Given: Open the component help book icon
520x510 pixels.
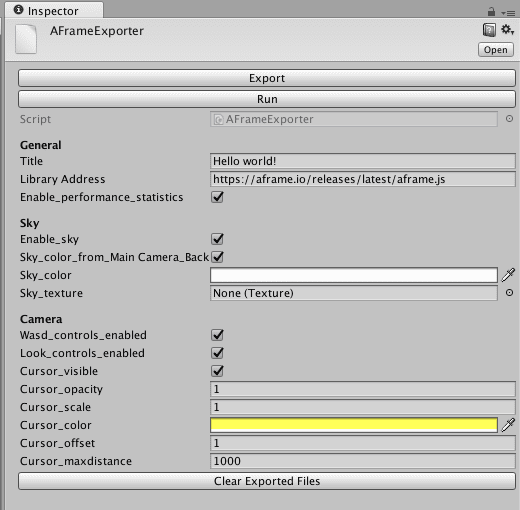Looking at the screenshot, I should click(x=489, y=30).
